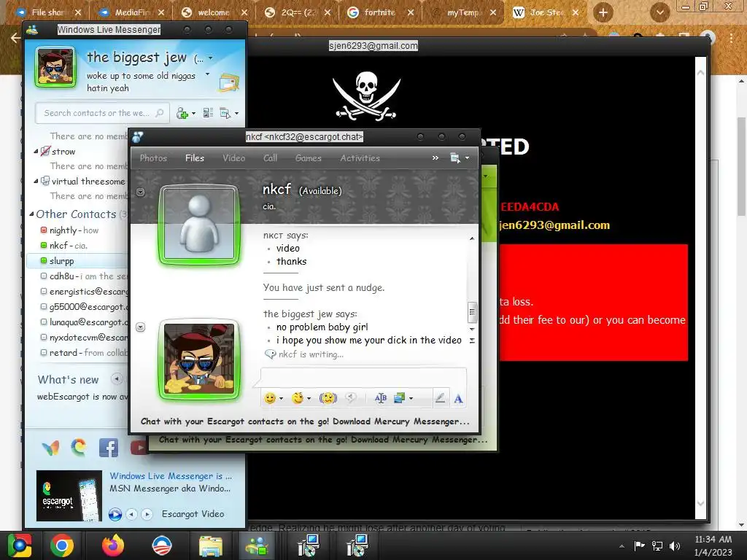The image size is (747, 560).
Task: Open the Activities tab in chat window
Action: [x=360, y=158]
